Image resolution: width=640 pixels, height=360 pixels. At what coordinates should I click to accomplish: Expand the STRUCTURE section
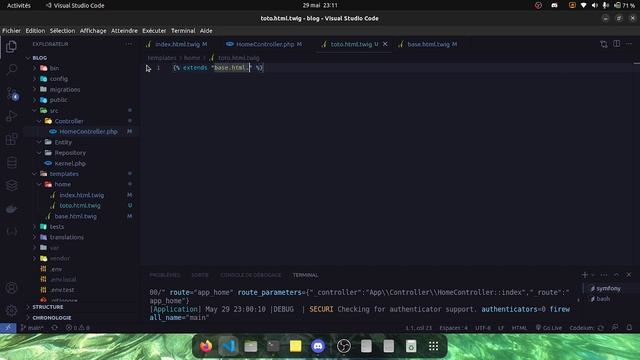(x=48, y=307)
